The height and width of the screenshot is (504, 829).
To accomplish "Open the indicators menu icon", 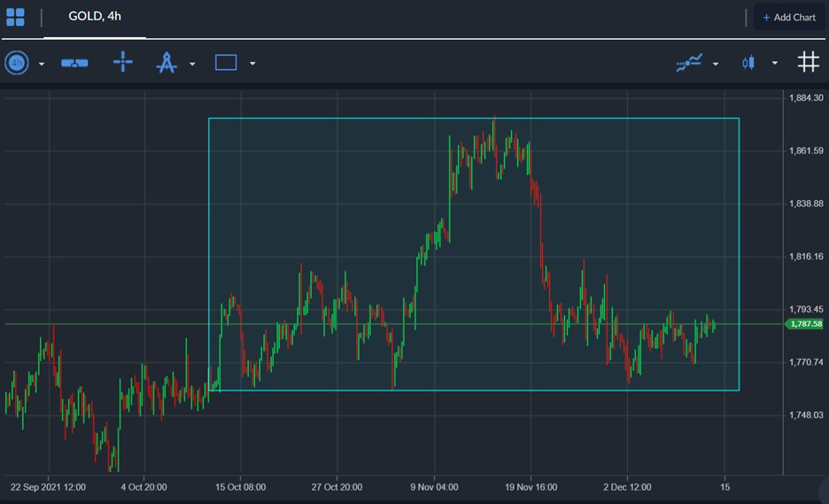I will coord(689,62).
